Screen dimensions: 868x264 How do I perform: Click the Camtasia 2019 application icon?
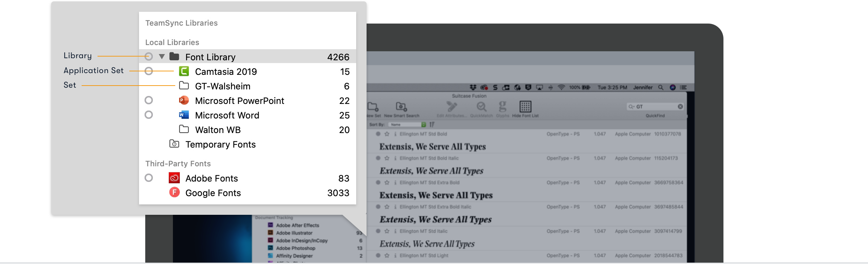(184, 71)
